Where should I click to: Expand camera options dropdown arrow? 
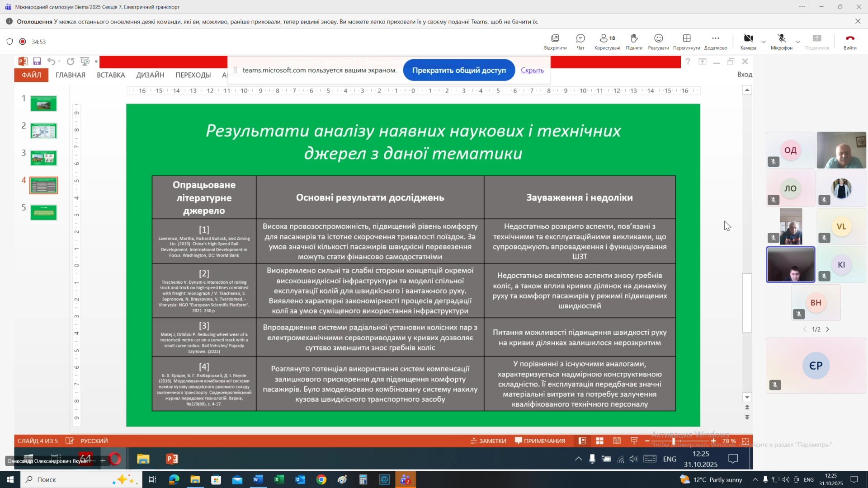tap(764, 42)
